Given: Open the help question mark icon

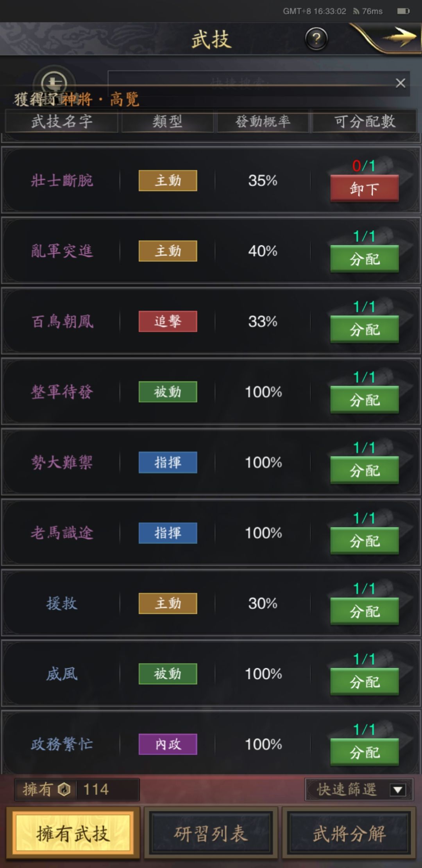Looking at the screenshot, I should coord(316,39).
